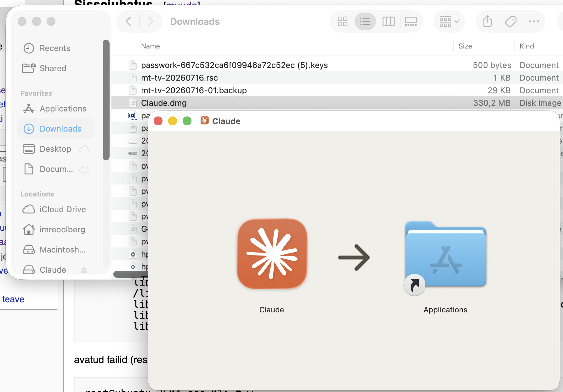The image size is (563, 392).
Task: Click the 'teave' link in the background page
Action: [x=13, y=299]
